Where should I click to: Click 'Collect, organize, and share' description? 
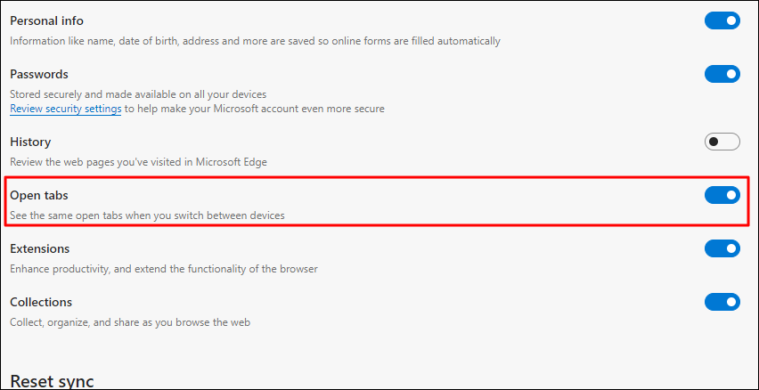click(x=130, y=322)
